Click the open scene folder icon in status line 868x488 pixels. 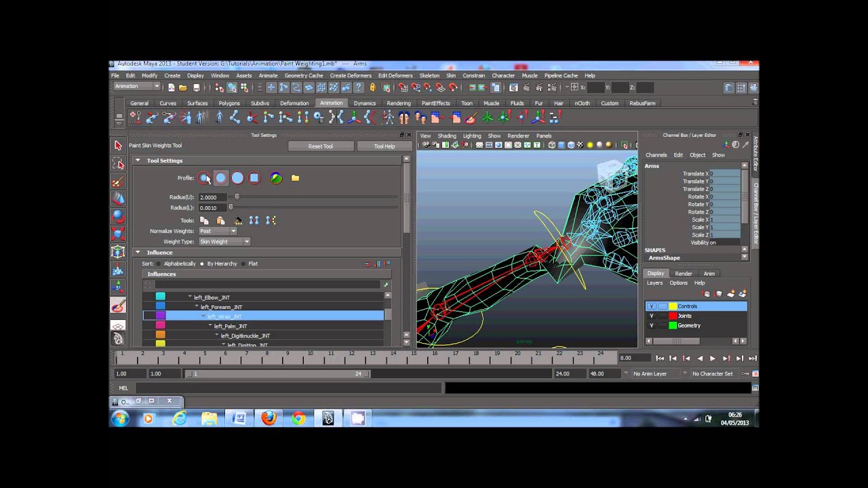click(x=183, y=87)
